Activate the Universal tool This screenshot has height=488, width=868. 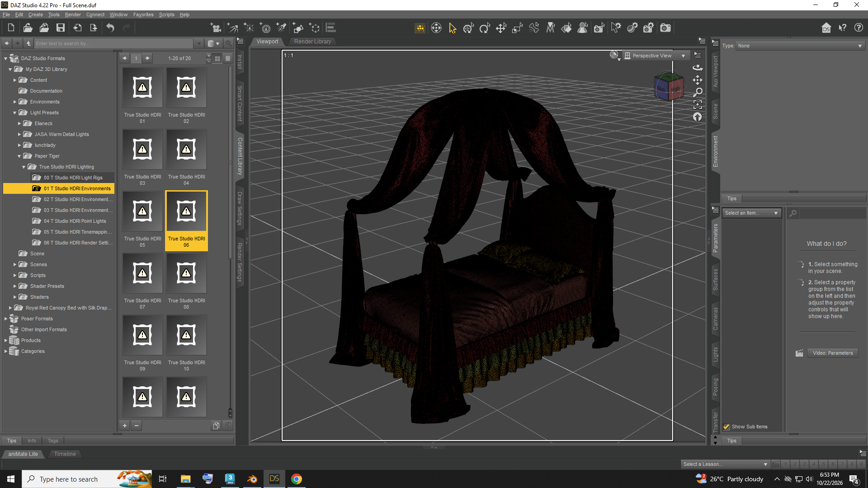coord(468,28)
